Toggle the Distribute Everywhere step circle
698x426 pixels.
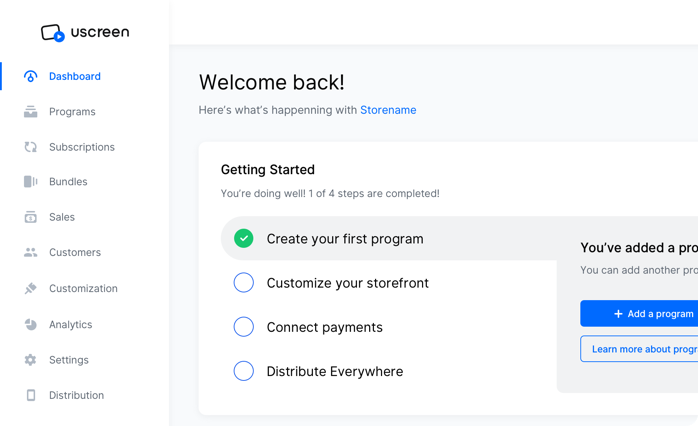pos(243,371)
